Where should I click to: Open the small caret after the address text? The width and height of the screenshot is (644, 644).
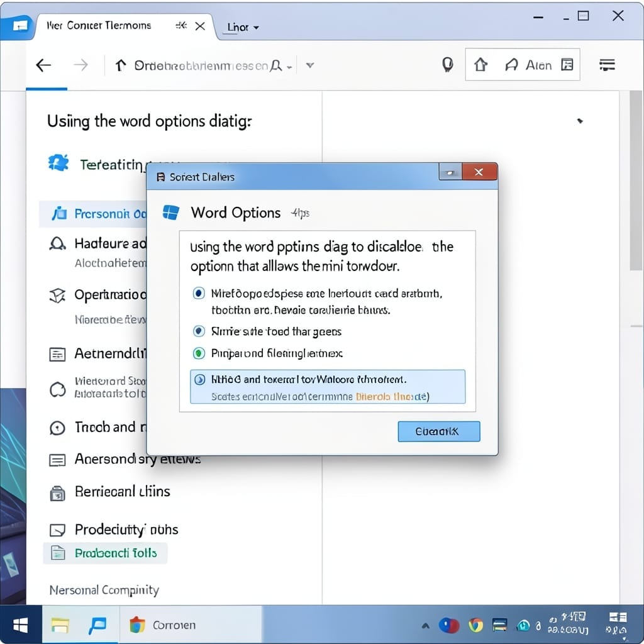[x=289, y=67]
